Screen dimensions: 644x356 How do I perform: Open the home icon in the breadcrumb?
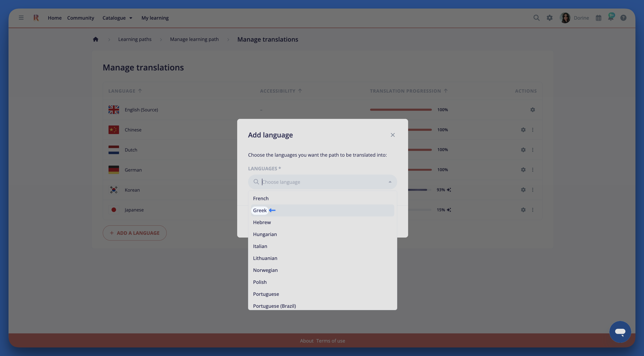[96, 39]
